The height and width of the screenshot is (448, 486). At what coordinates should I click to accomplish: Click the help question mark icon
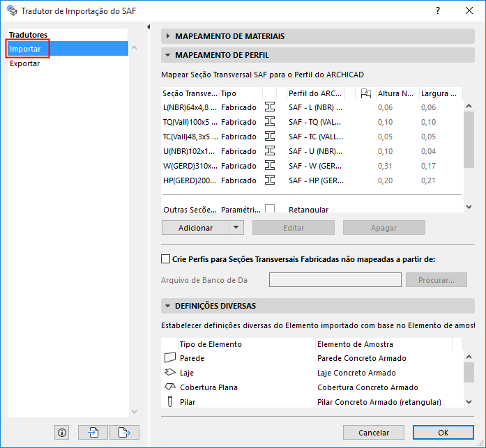coord(437,11)
